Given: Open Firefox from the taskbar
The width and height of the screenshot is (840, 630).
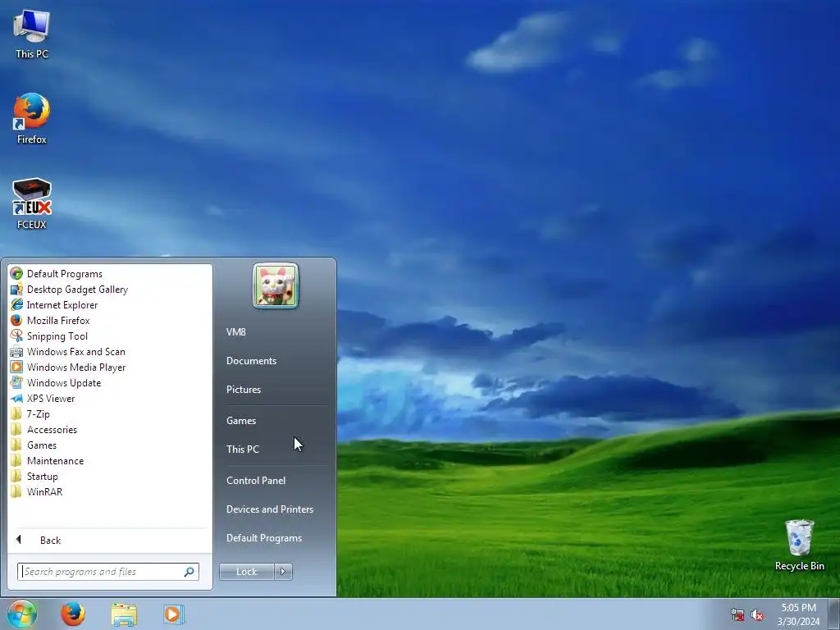Looking at the screenshot, I should click(73, 614).
